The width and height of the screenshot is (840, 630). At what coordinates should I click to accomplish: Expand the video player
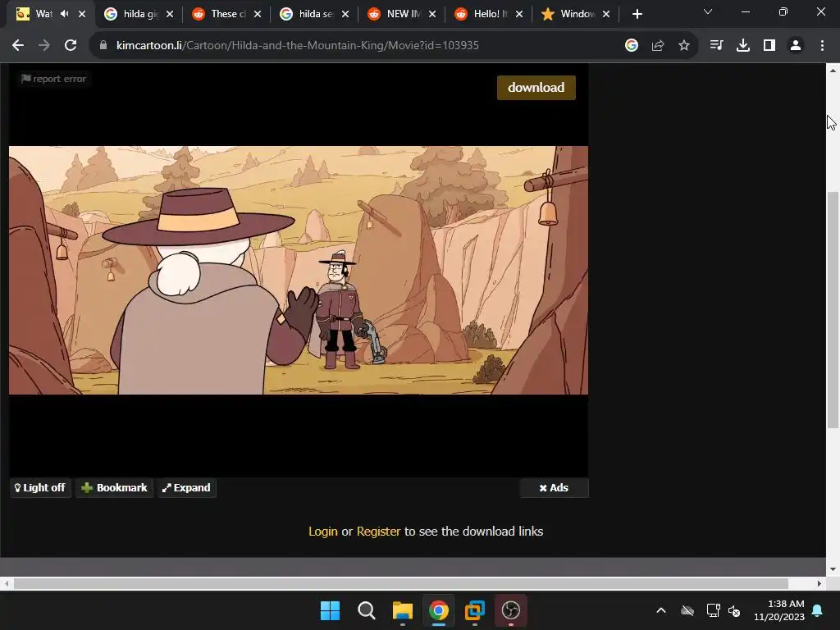click(187, 487)
